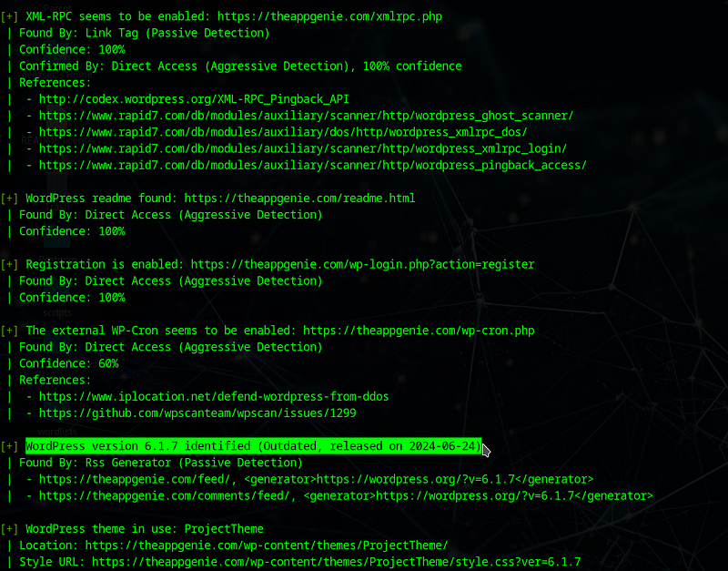Image resolution: width=728 pixels, height=571 pixels.
Task: Open the github wpscan issues/1299 link
Action: [x=197, y=413]
